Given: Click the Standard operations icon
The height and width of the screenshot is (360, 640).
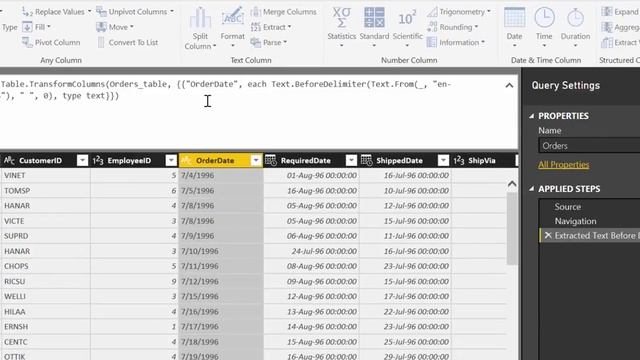Looking at the screenshot, I should click(x=374, y=18).
